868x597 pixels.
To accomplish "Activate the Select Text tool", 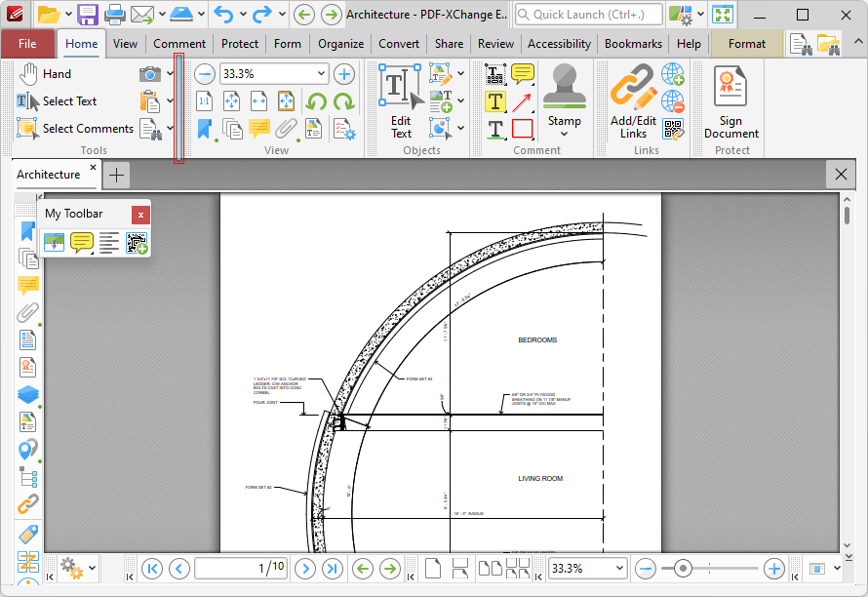I will tap(57, 101).
